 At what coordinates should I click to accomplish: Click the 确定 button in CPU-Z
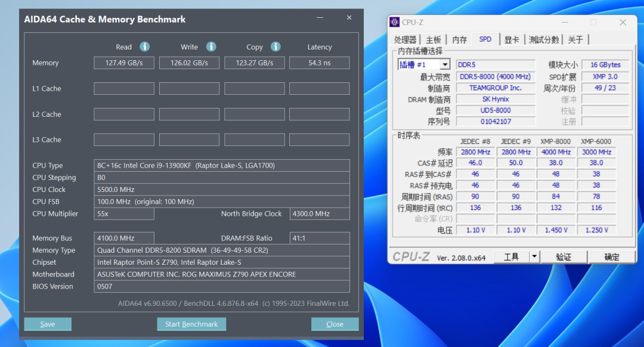(612, 257)
